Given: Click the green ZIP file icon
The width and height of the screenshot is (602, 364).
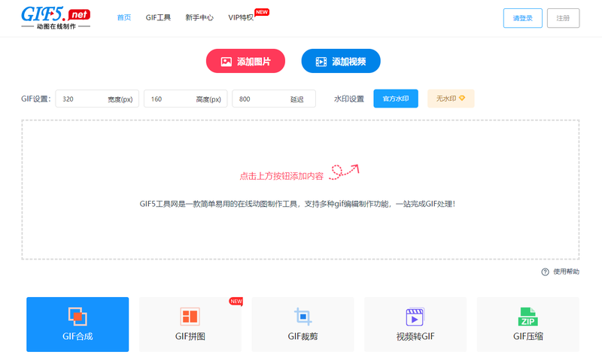Looking at the screenshot, I should [x=528, y=317].
